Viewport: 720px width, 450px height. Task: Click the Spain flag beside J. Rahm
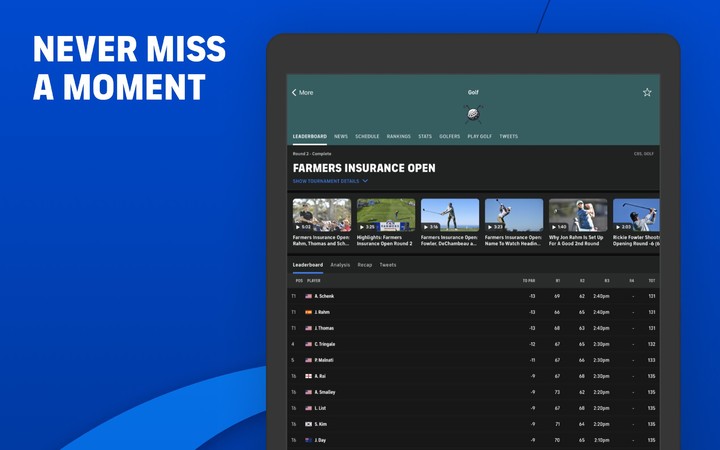(x=309, y=312)
